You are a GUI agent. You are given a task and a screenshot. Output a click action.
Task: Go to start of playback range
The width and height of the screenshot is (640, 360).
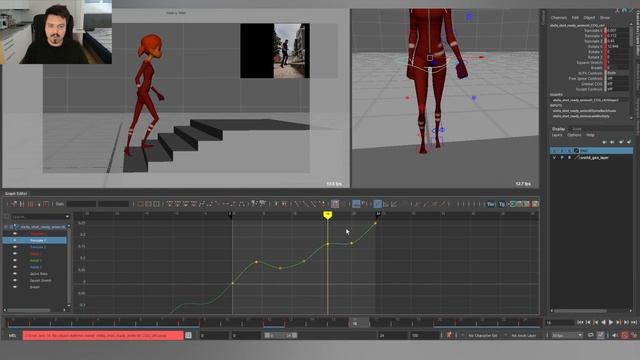click(580, 322)
